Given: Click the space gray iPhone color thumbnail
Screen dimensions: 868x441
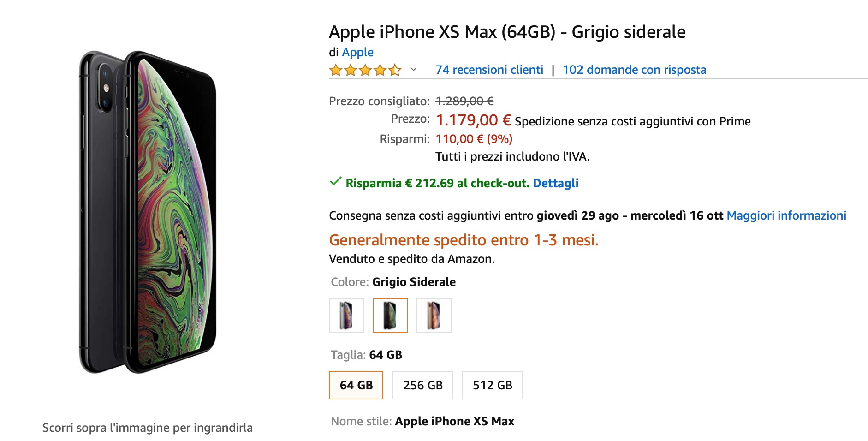Looking at the screenshot, I should click(x=390, y=316).
